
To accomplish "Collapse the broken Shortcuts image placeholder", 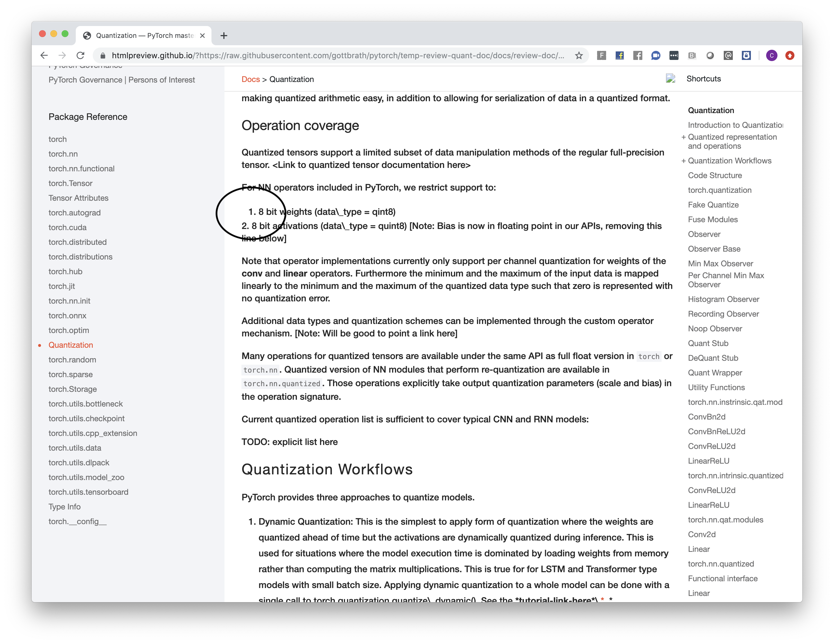I will pyautogui.click(x=670, y=78).
